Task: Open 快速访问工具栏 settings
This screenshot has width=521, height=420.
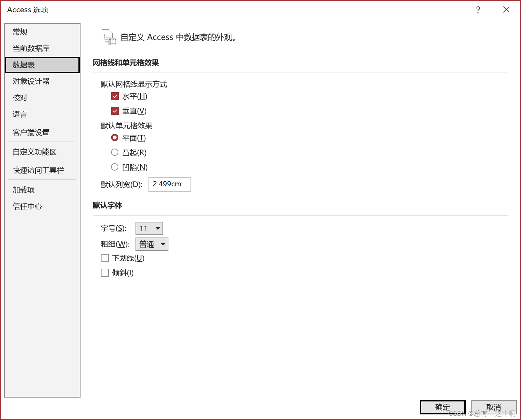Action: click(42, 170)
